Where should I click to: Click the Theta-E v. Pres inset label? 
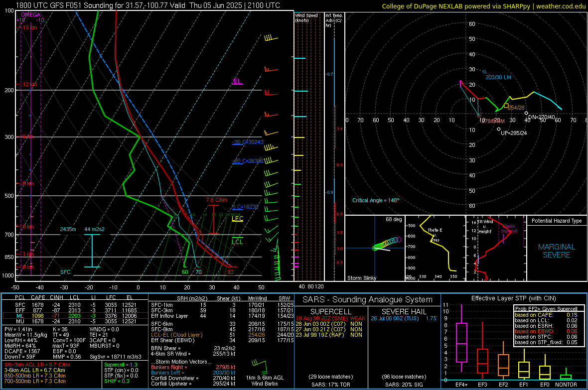(435, 235)
